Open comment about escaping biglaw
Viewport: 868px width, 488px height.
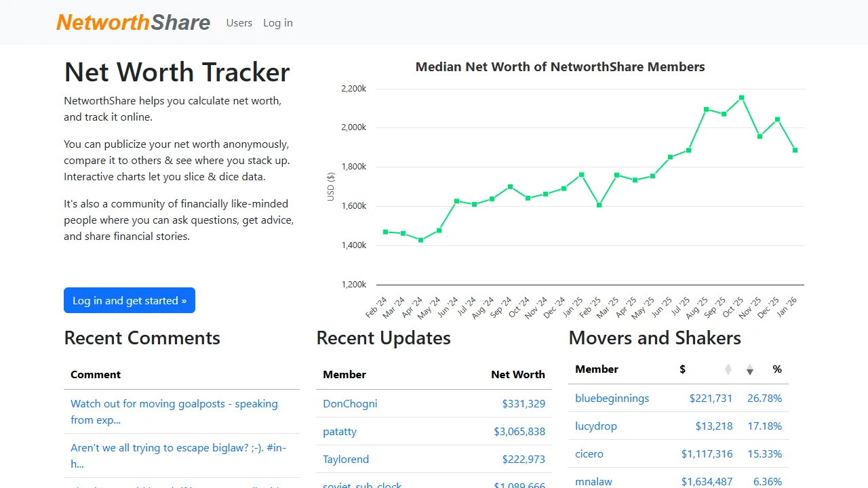[178, 455]
